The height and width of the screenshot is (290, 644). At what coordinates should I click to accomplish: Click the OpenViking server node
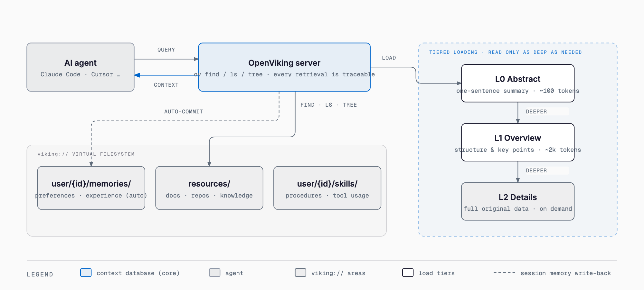(284, 67)
